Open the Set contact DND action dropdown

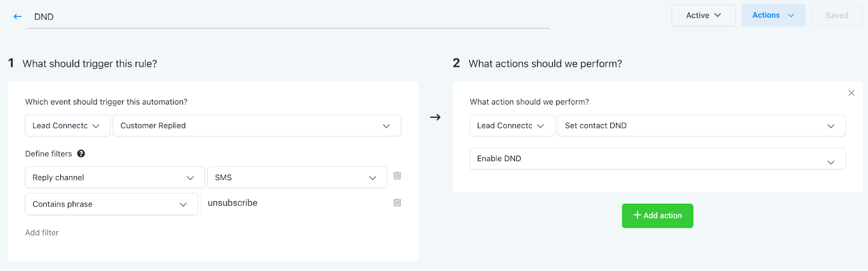(701, 126)
